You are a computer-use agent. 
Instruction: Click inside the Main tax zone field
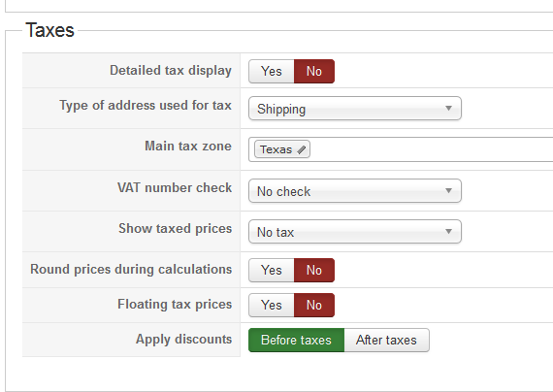430,149
